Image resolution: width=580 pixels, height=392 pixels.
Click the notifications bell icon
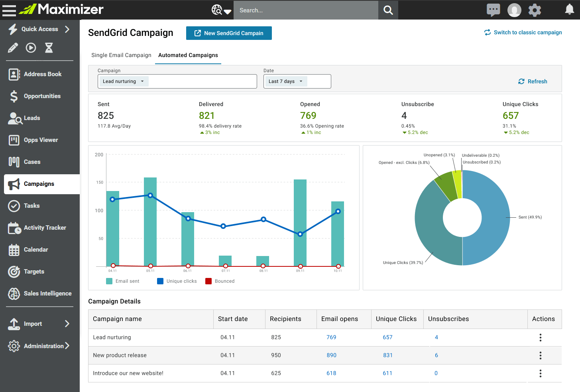coord(570,10)
